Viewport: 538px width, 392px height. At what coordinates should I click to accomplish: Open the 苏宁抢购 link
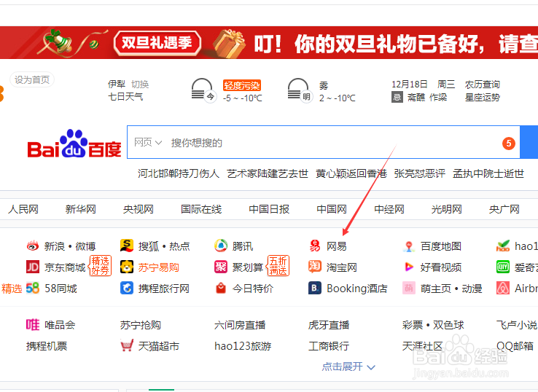(141, 325)
